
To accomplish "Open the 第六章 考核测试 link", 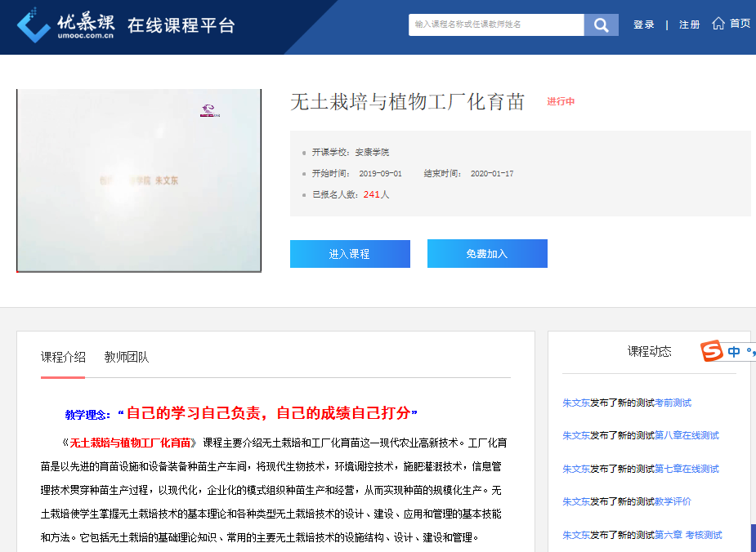I will pyautogui.click(x=688, y=535).
